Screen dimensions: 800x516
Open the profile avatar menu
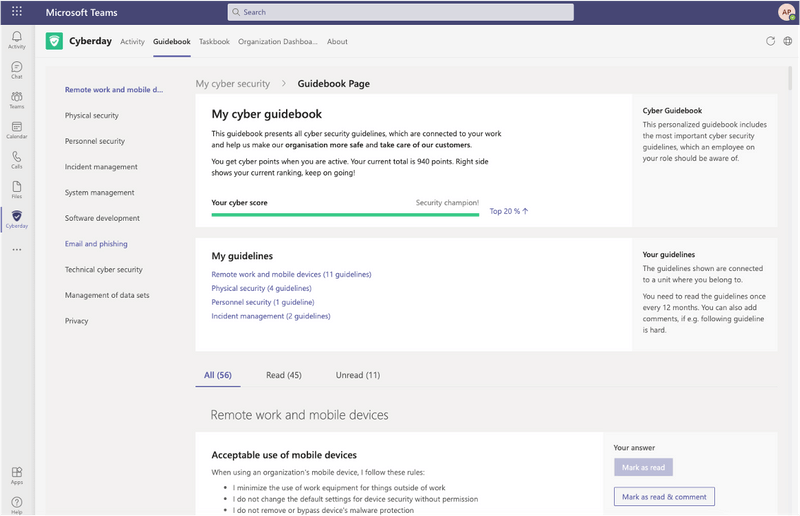(x=786, y=12)
